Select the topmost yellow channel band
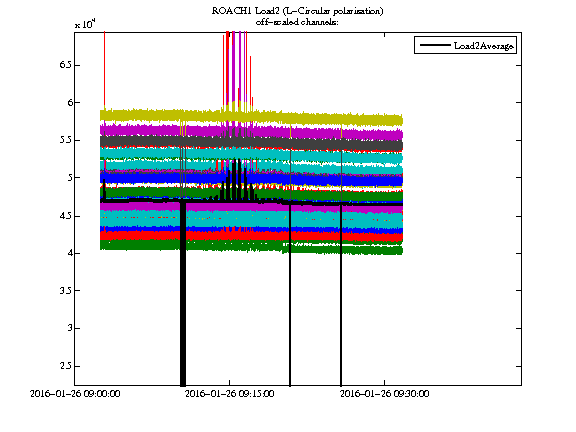This screenshot has height=432, width=576. [x=251, y=115]
